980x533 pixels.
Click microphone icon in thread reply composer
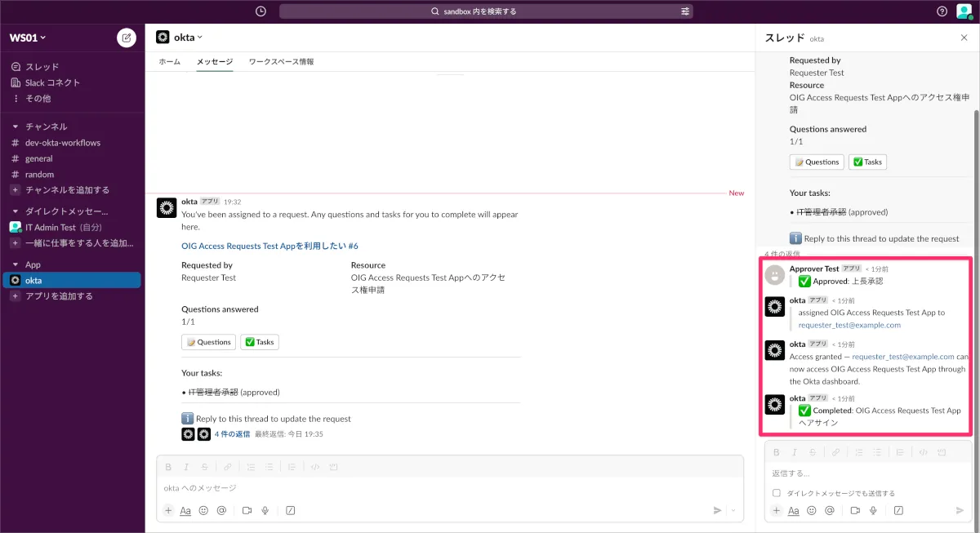pos(872,510)
